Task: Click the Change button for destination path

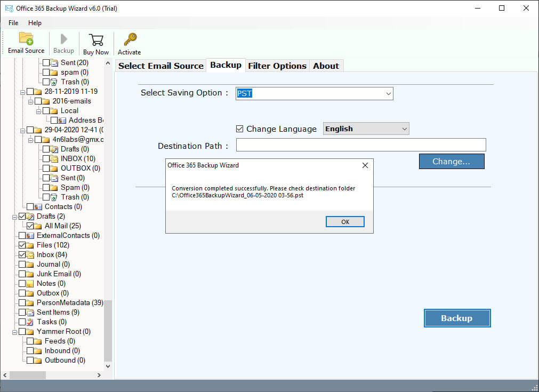Action: [452, 161]
